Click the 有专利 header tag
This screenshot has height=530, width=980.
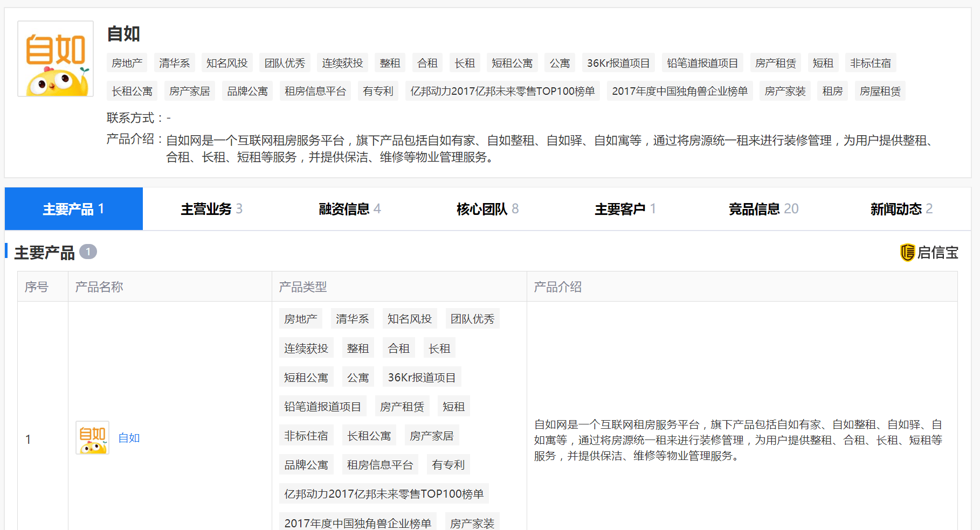tap(378, 91)
